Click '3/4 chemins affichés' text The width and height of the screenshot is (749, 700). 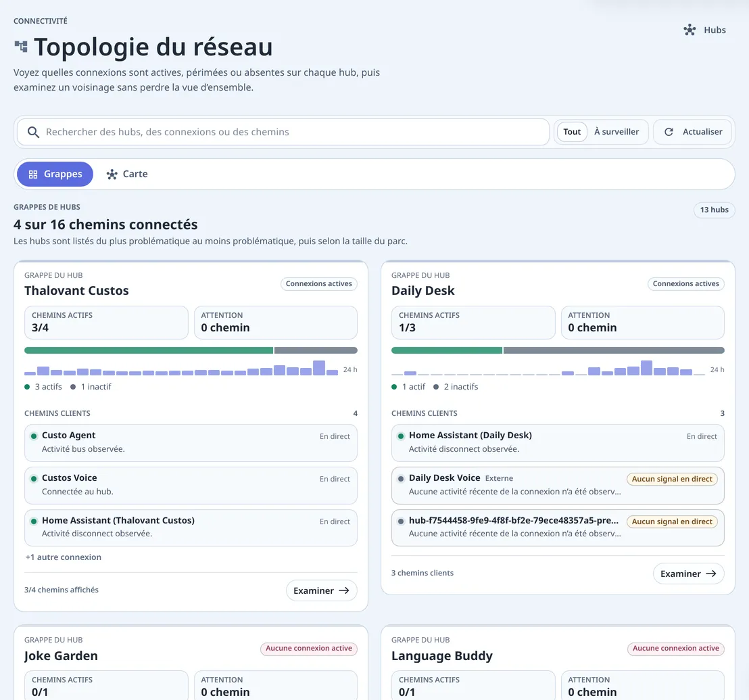coord(61,590)
